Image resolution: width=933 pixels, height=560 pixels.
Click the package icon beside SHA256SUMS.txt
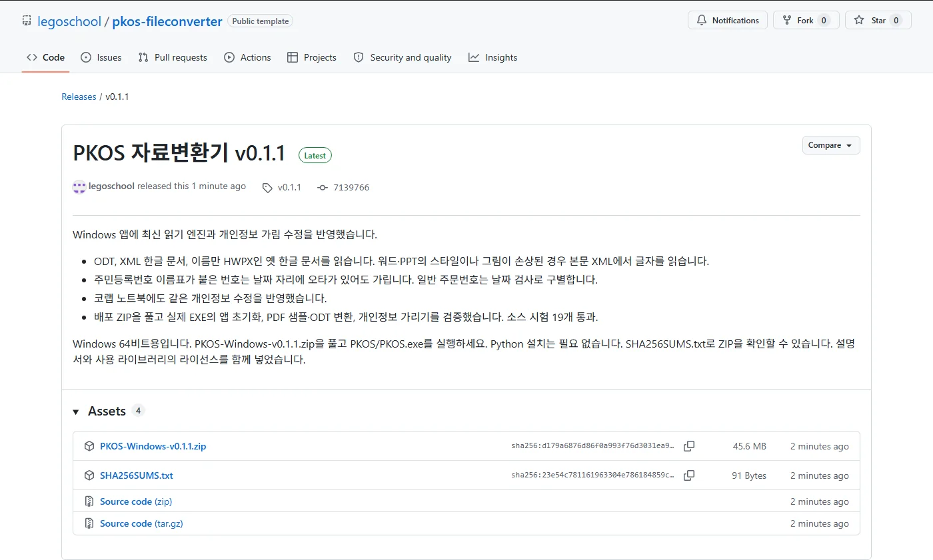coord(89,475)
